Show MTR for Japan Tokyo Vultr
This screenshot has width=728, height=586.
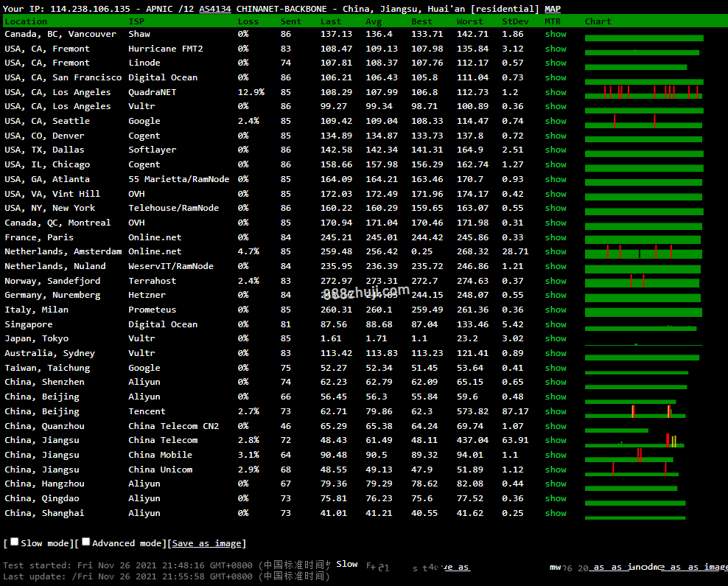click(556, 338)
